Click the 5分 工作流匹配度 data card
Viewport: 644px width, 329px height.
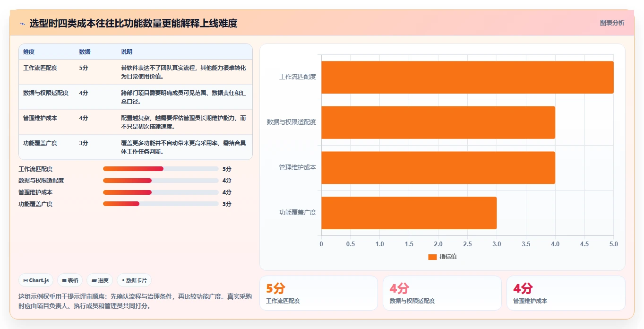point(318,293)
